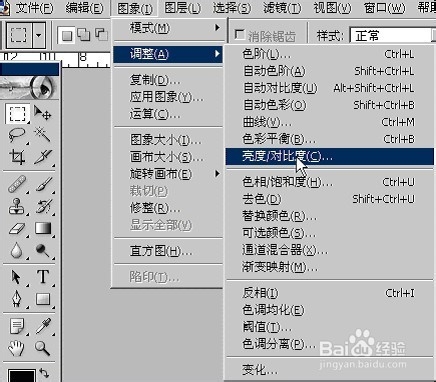Open the 滤镜(T) menu
Image resolution: width=436 pixels, height=382 pixels.
point(282,8)
